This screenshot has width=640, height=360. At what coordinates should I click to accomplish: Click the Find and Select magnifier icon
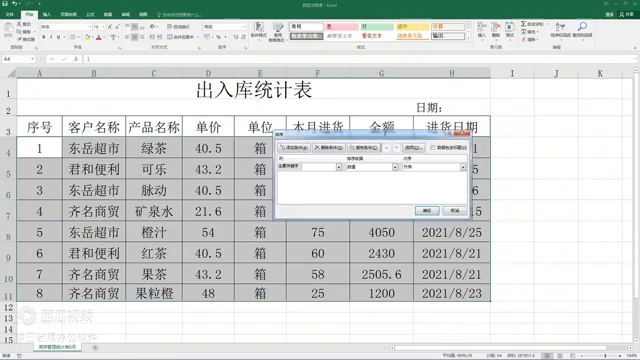pyautogui.click(x=582, y=27)
